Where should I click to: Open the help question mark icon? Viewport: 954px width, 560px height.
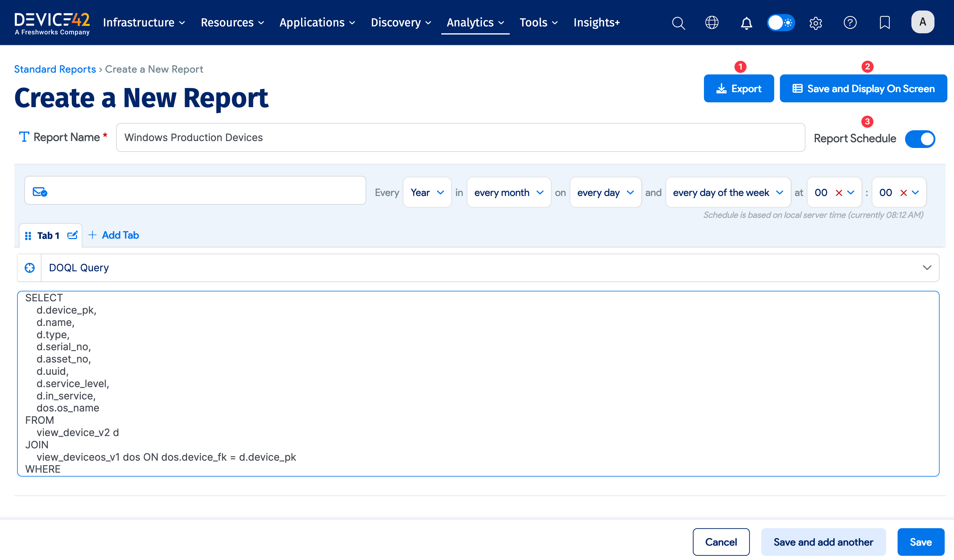tap(850, 23)
